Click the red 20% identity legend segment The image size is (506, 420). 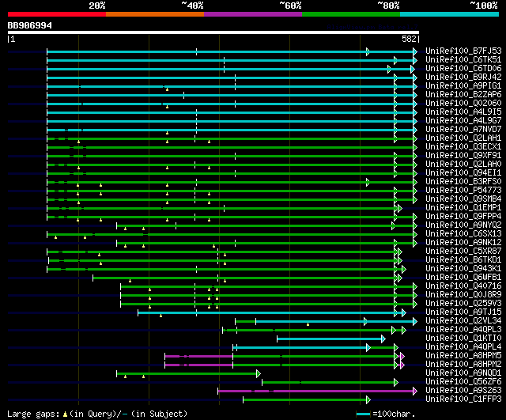57,14
